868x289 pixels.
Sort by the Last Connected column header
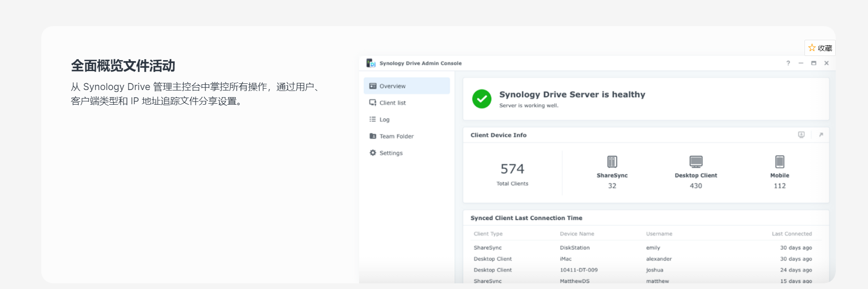(x=791, y=234)
